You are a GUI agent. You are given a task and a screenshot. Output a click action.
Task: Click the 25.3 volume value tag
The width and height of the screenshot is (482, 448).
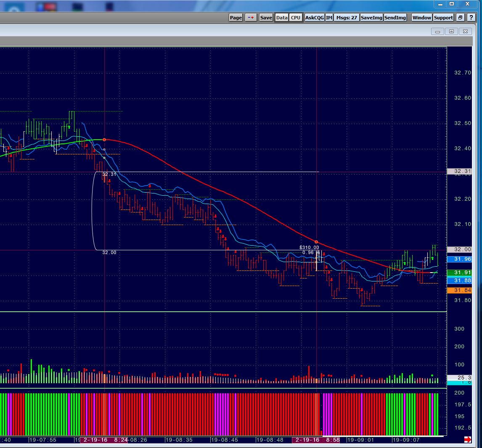tap(459, 378)
